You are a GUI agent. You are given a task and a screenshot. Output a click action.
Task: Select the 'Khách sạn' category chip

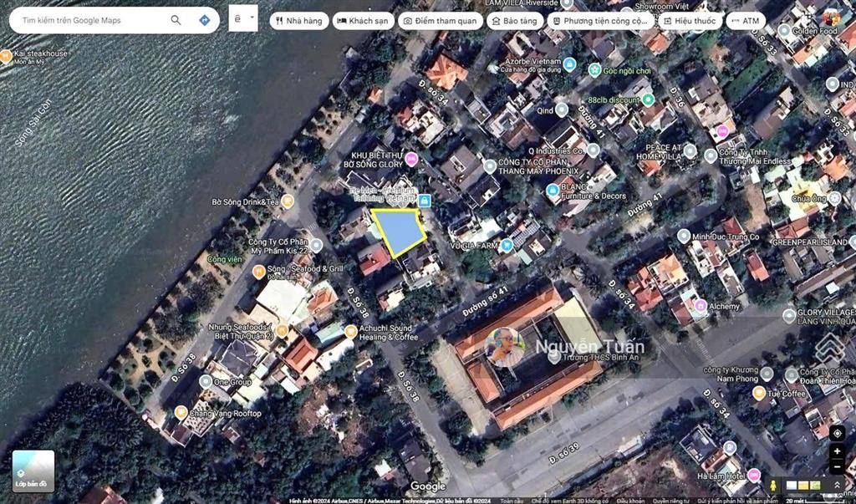coord(363,21)
